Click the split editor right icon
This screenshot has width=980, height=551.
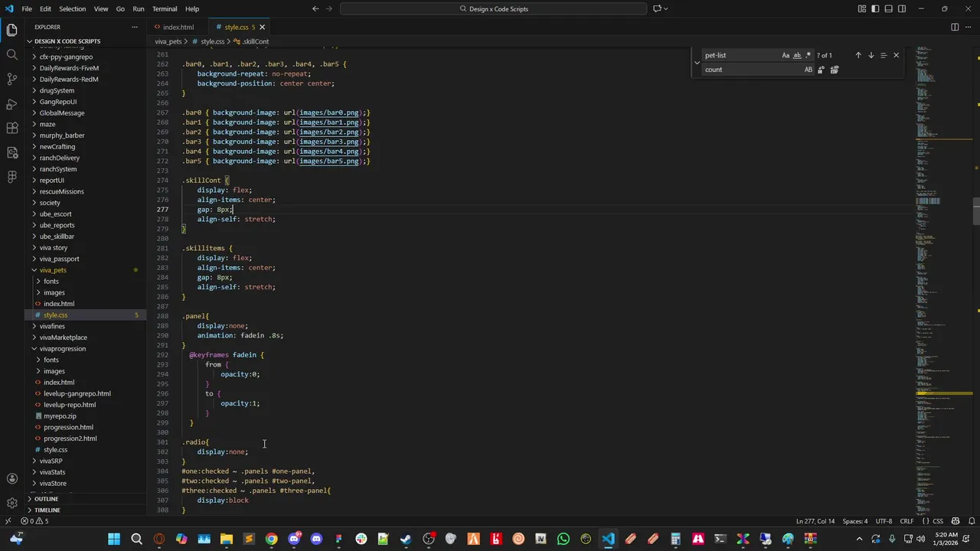(955, 27)
